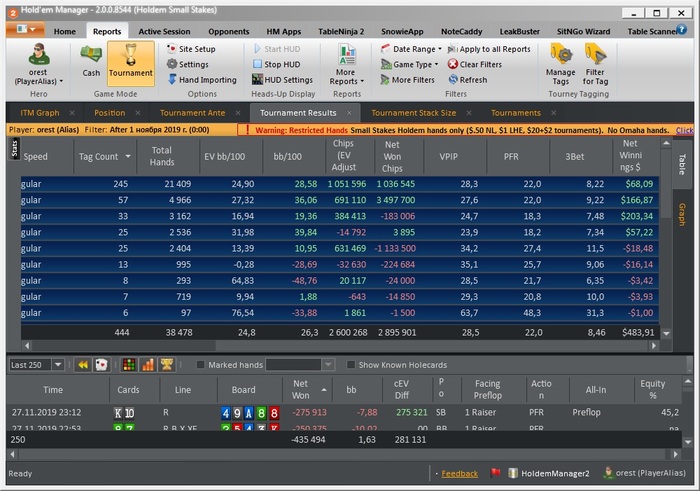The image size is (700, 491).
Task: Click Filter for Tag
Action: tap(595, 64)
